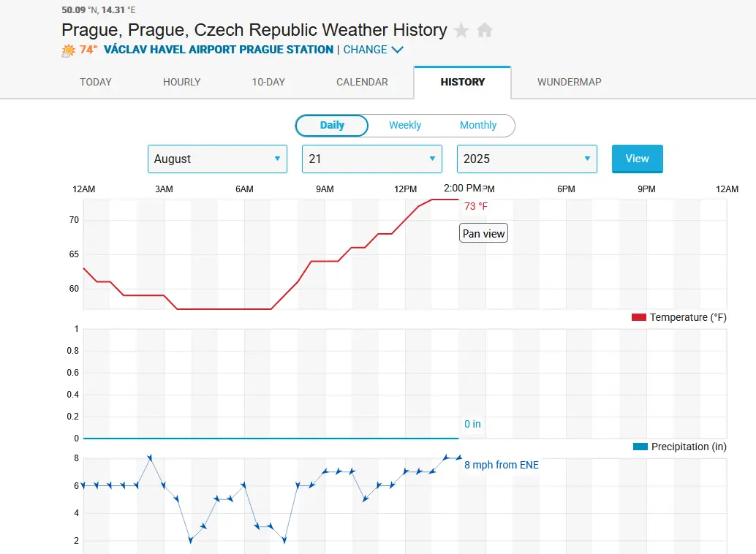Click the red Temperature legend swatch
This screenshot has width=756, height=554.
coord(638,317)
